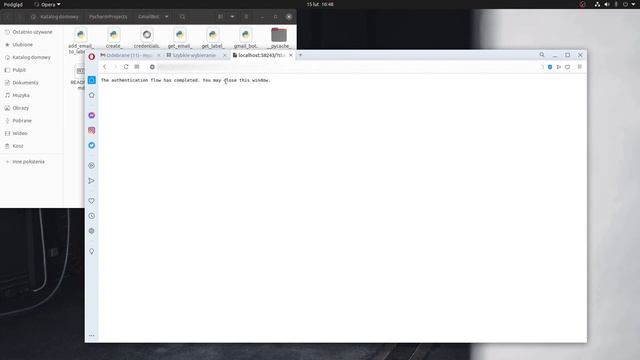The height and width of the screenshot is (360, 640).
Task: Close the localhost tab
Action: [291, 55]
